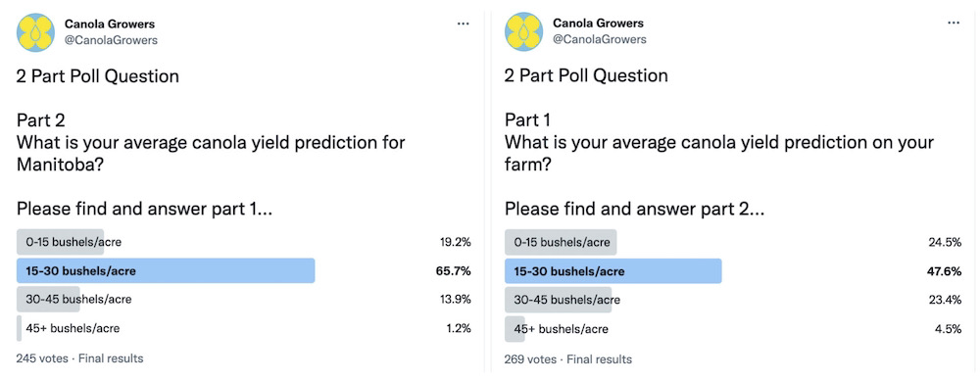The height and width of the screenshot is (381, 980).
Task: Open @CanolaGrowers handle on the farm poll tweet
Action: (600, 39)
